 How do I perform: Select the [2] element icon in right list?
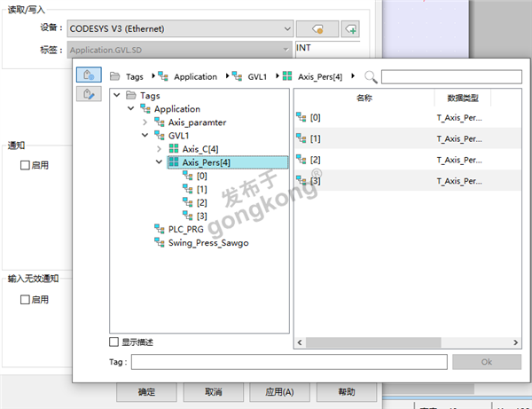[301, 160]
